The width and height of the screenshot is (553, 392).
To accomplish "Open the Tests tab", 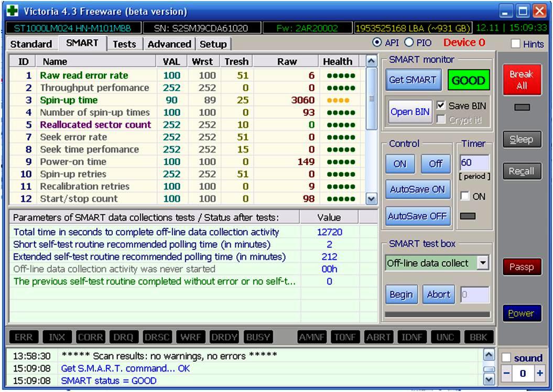I will (125, 44).
